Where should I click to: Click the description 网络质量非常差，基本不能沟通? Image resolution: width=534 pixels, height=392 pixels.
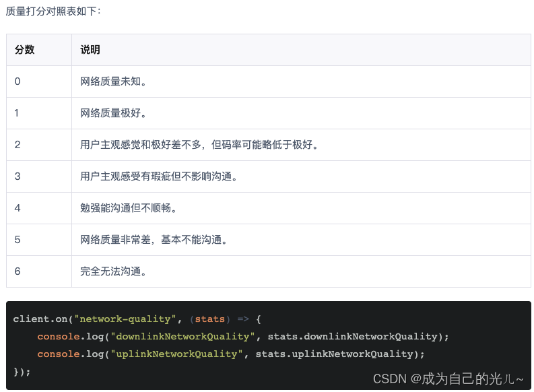(x=154, y=240)
